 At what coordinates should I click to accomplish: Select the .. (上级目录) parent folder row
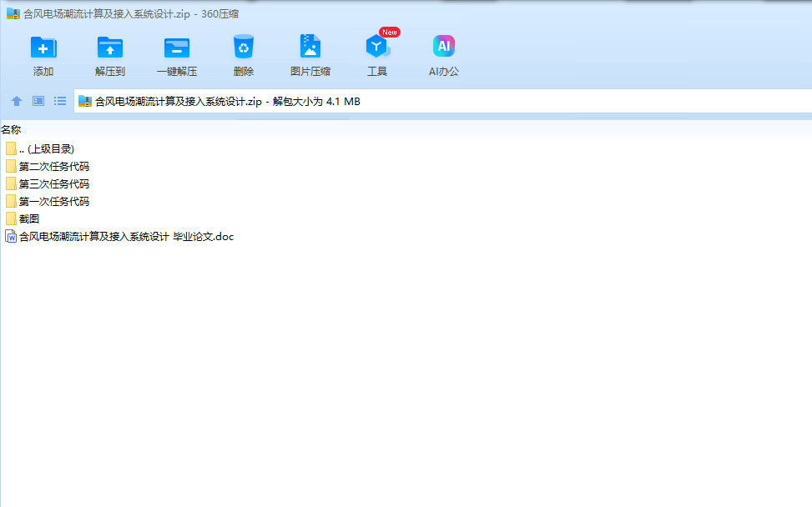click(x=40, y=149)
